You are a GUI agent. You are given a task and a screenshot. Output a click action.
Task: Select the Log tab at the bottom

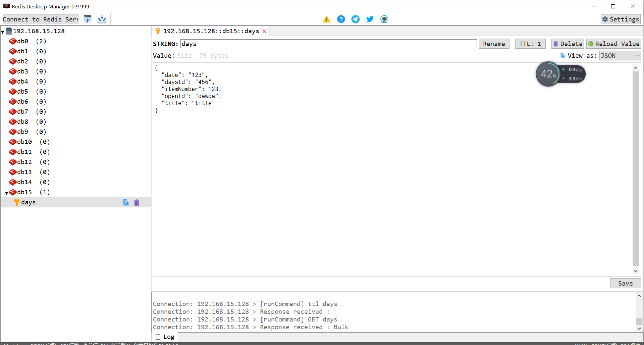[165, 337]
